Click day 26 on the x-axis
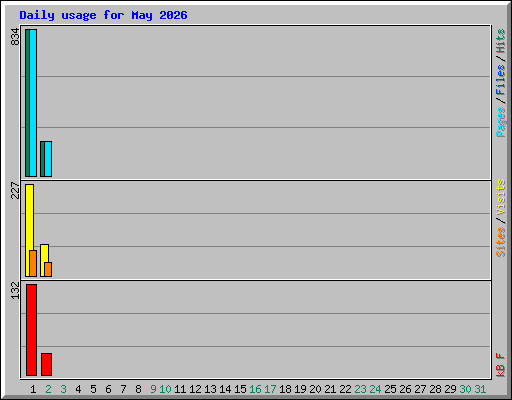Image resolution: width=512 pixels, height=400 pixels. [x=405, y=389]
